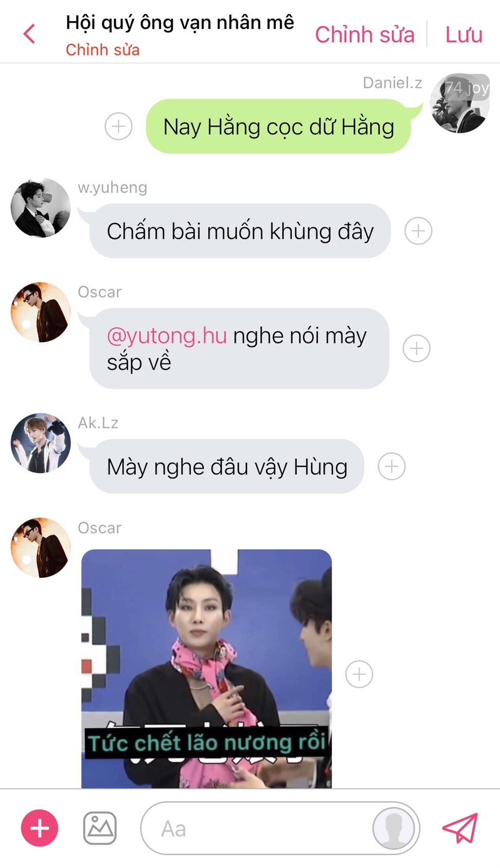500x868 pixels.
Task: Open Daniel.z profile avatar
Action: click(x=459, y=103)
